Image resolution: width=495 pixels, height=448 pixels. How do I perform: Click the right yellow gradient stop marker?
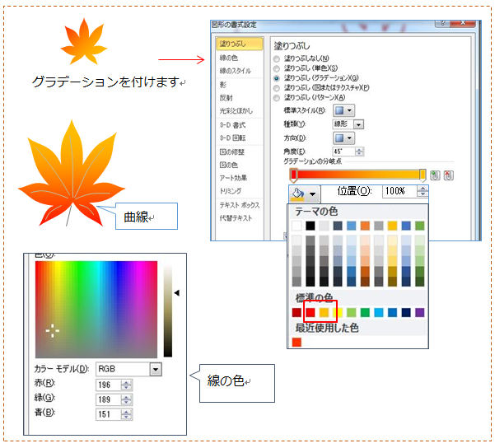pyautogui.click(x=423, y=175)
